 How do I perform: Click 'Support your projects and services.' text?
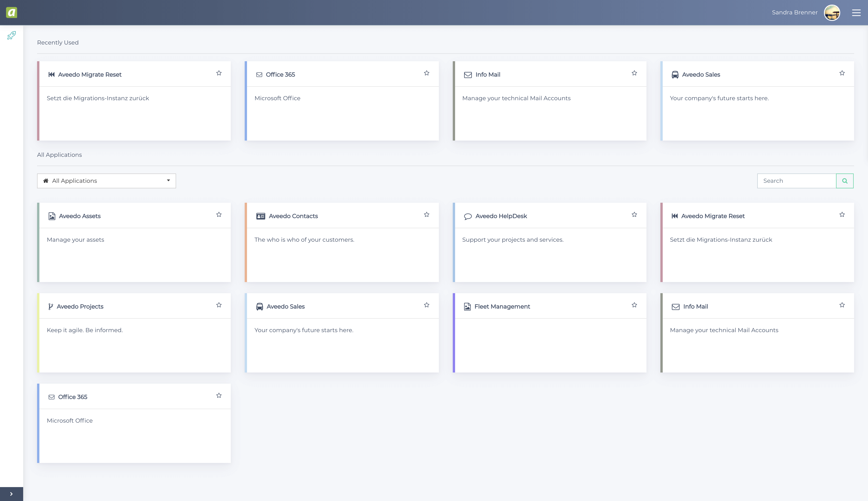pos(513,240)
